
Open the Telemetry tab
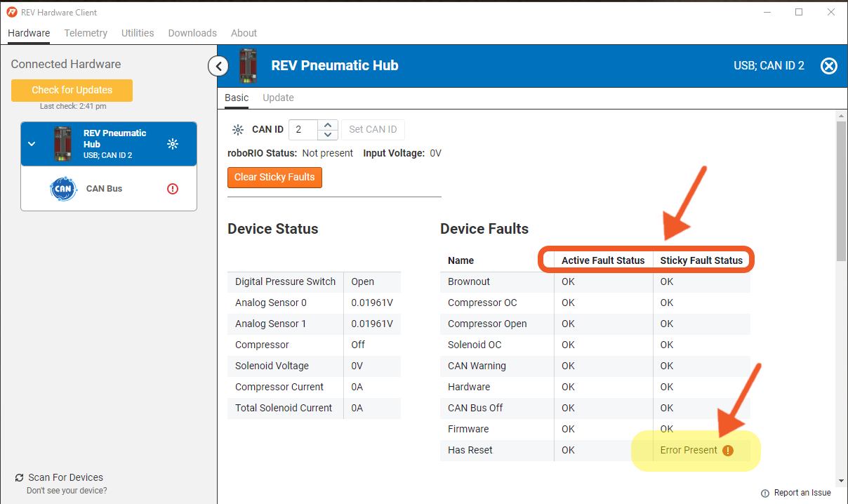click(x=86, y=33)
